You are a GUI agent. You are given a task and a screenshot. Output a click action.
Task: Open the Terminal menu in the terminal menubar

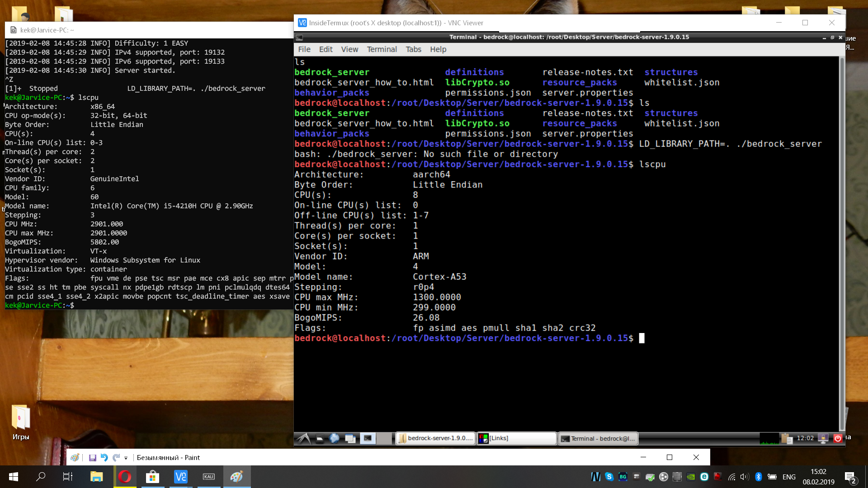[x=382, y=49]
